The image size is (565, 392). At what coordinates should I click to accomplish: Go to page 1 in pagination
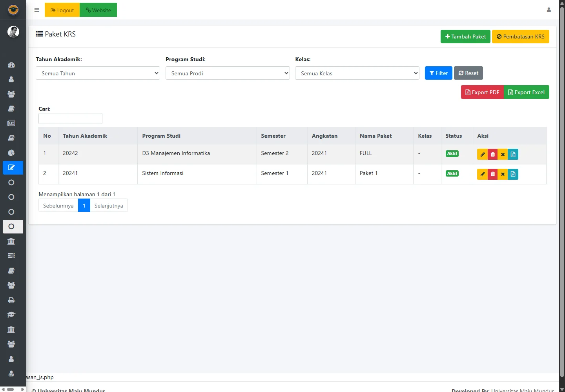84,206
